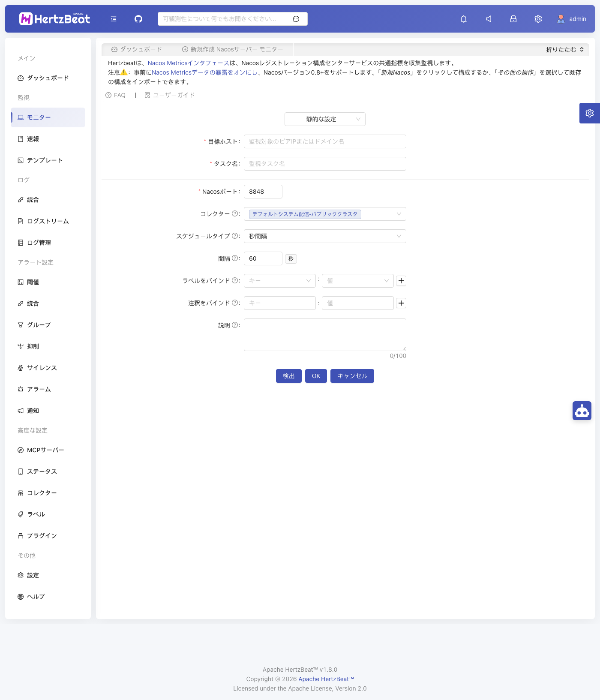
Task: Open the FAQ help link
Action: tap(116, 95)
